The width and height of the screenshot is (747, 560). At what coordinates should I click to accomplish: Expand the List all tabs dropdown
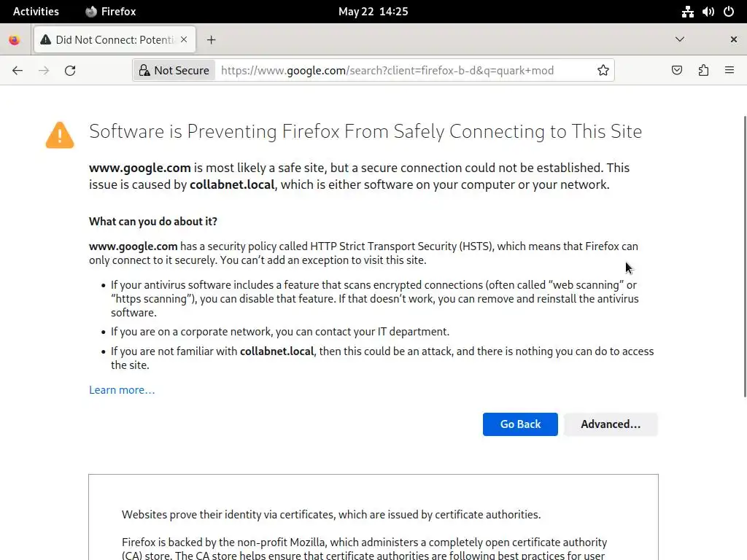click(x=679, y=40)
